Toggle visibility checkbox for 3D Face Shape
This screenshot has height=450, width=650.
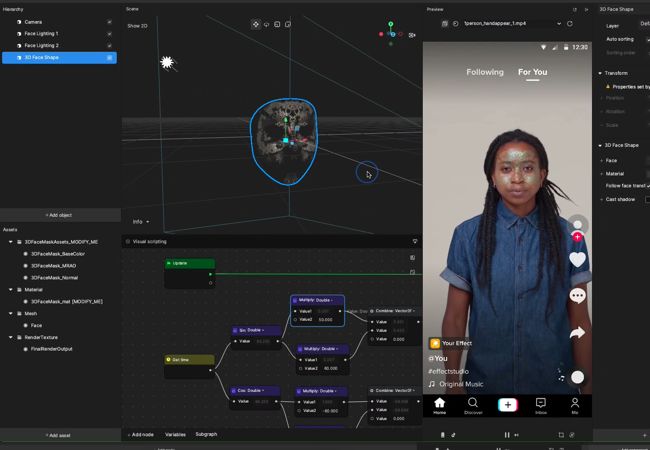[109, 58]
